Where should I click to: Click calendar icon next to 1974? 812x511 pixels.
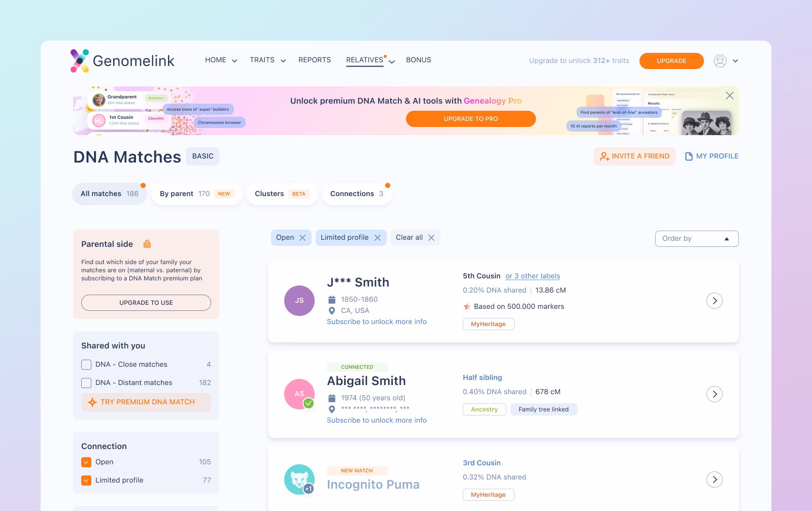pyautogui.click(x=332, y=398)
